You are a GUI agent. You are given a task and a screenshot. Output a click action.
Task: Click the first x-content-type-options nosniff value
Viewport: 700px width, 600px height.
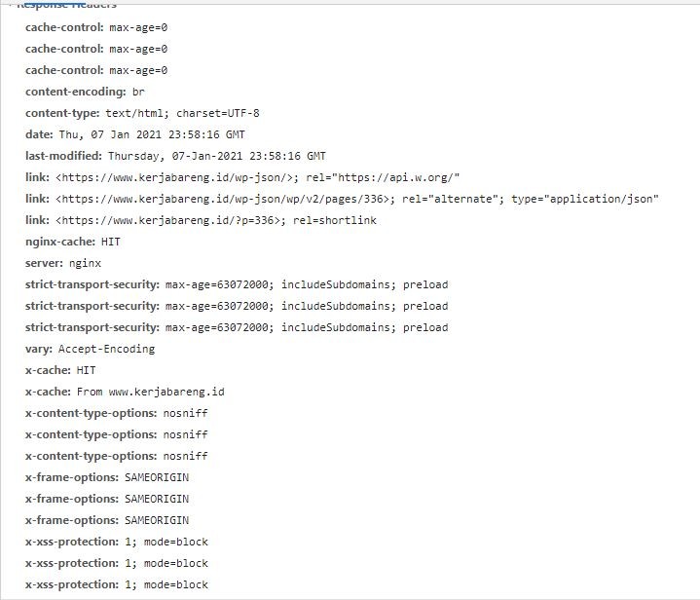[x=185, y=413]
